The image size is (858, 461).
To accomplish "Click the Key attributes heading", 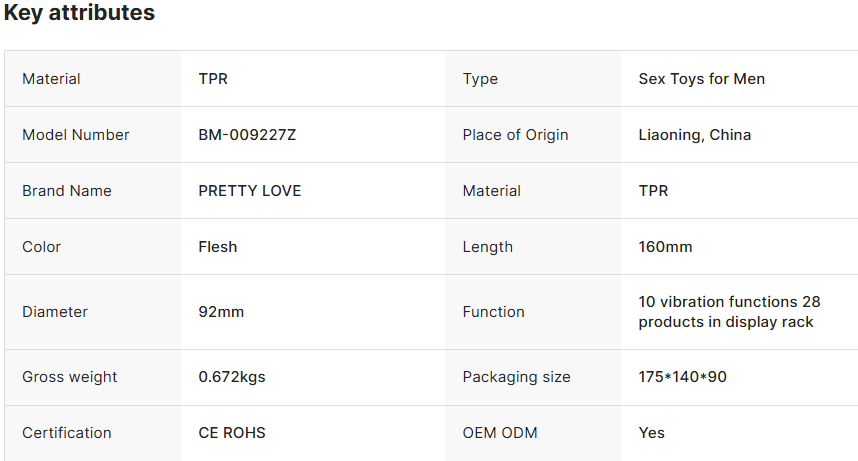I will coord(79,14).
